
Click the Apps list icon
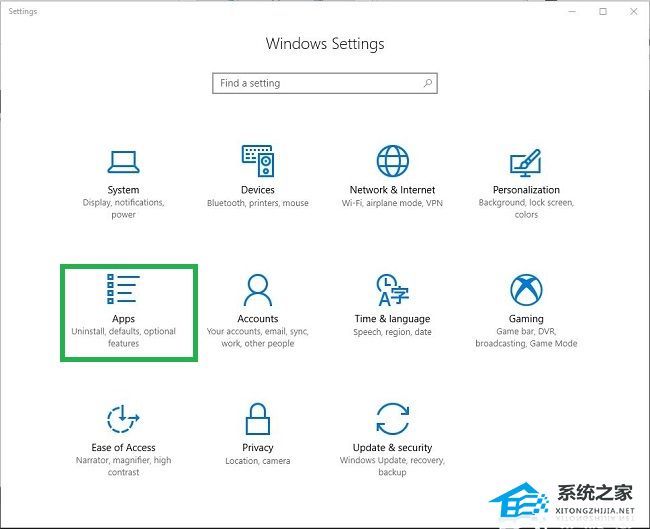(123, 289)
